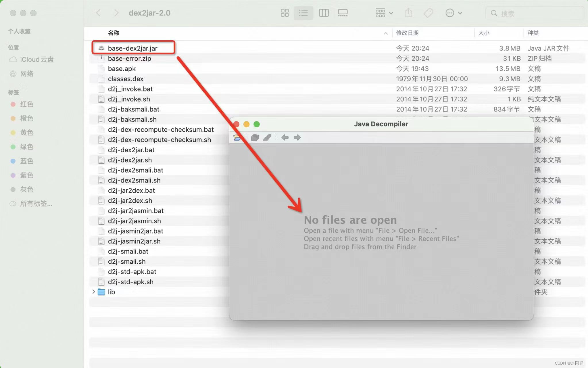Toggle sort direction arrow in name column

click(386, 33)
